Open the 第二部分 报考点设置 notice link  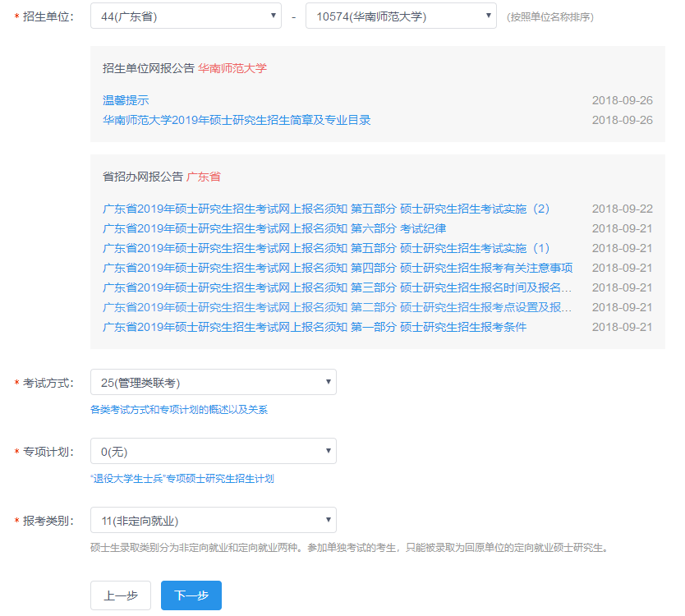coord(337,307)
